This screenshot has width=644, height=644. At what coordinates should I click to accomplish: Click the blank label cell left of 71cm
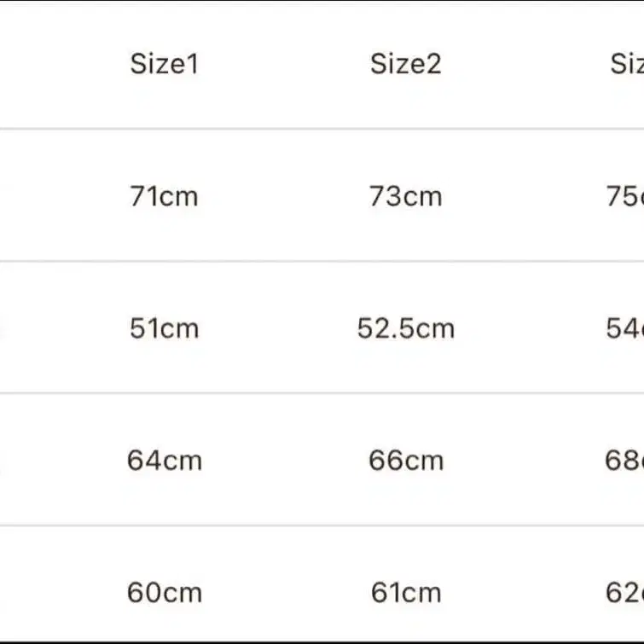coord(34,196)
